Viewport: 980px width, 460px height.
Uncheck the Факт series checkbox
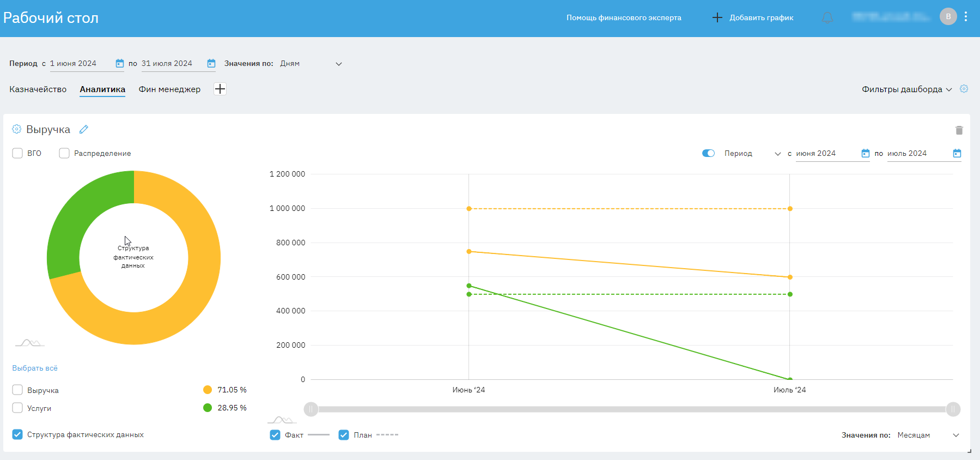coord(275,435)
